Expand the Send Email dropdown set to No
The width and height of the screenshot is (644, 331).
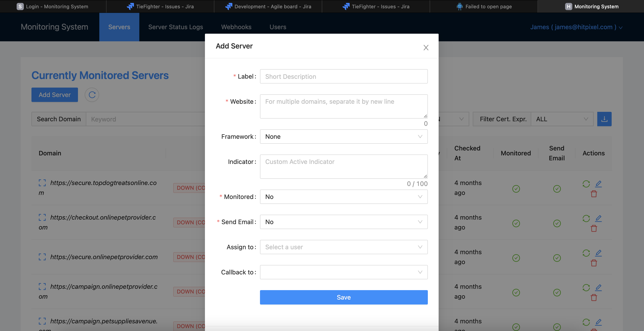click(x=343, y=222)
